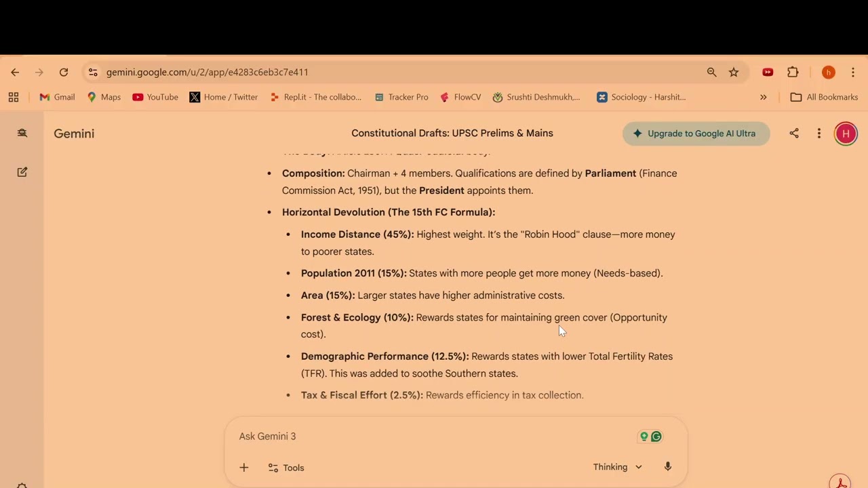868x488 pixels.
Task: Reload the current page
Action: tap(64, 72)
